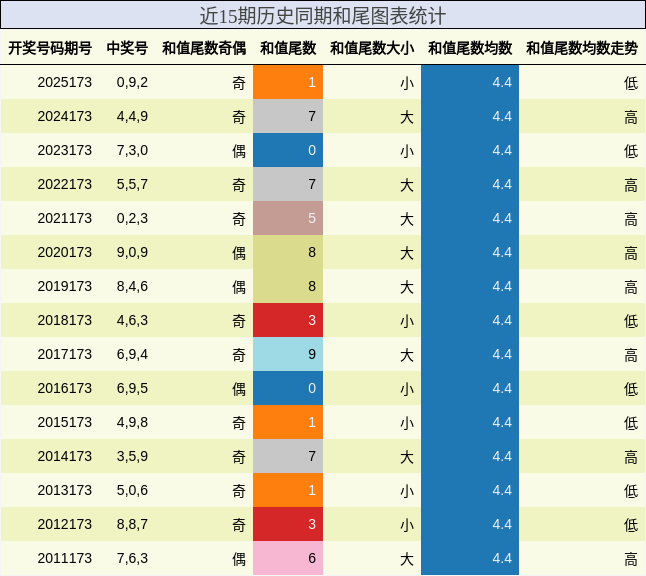
Task: Click orange tail cell 1 in row 2013173
Action: (x=288, y=490)
